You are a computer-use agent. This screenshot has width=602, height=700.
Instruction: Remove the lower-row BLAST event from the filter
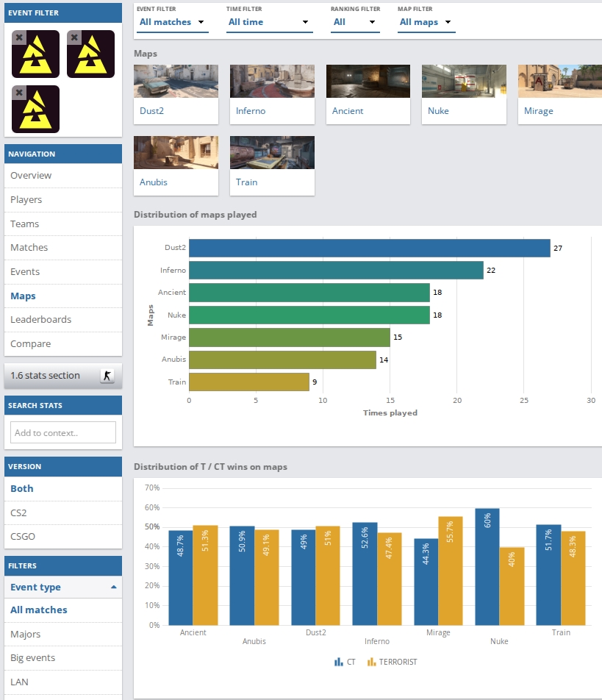[x=18, y=93]
